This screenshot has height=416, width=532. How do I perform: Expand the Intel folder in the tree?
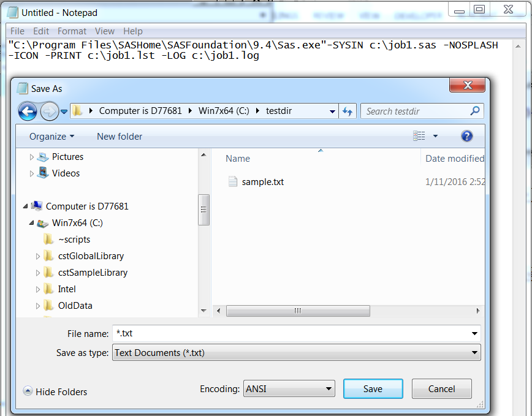[x=38, y=289]
